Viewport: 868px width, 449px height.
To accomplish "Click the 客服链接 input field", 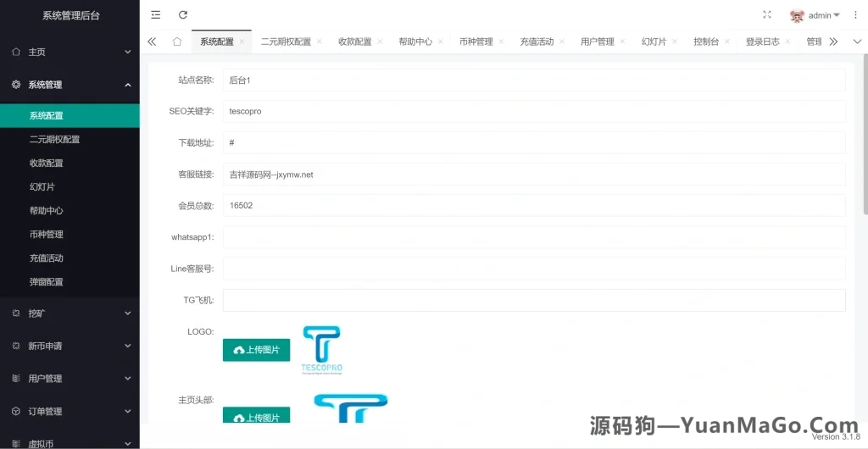I will pos(534,175).
